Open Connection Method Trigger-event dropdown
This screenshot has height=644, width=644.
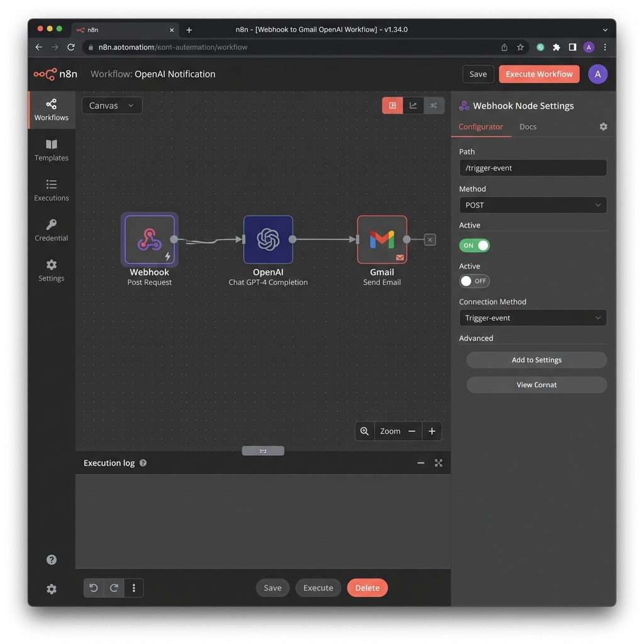pos(533,318)
